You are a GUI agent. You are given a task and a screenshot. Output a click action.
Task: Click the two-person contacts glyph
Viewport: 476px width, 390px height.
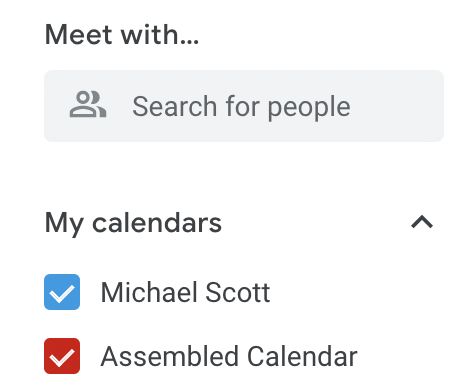[x=88, y=104]
